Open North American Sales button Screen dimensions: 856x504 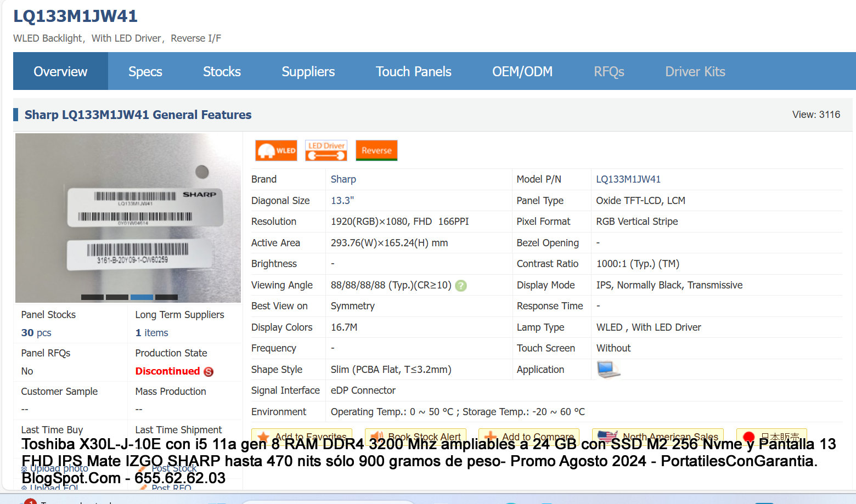[658, 436]
